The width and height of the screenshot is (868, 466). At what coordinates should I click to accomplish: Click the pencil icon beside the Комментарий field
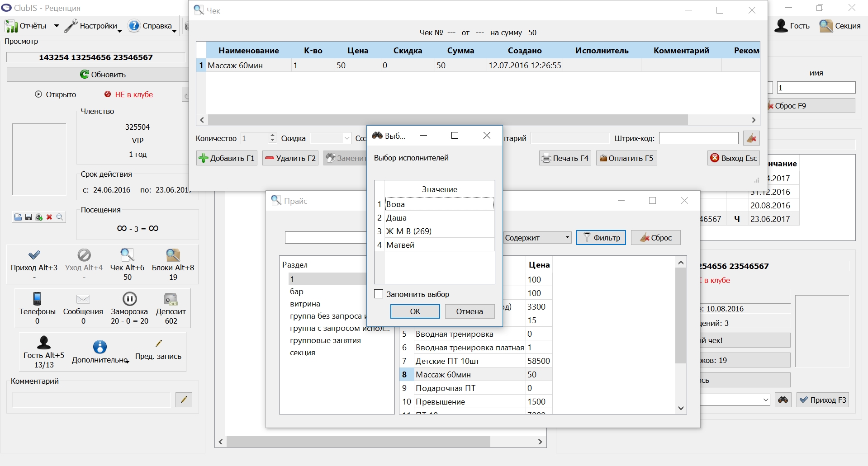(184, 400)
